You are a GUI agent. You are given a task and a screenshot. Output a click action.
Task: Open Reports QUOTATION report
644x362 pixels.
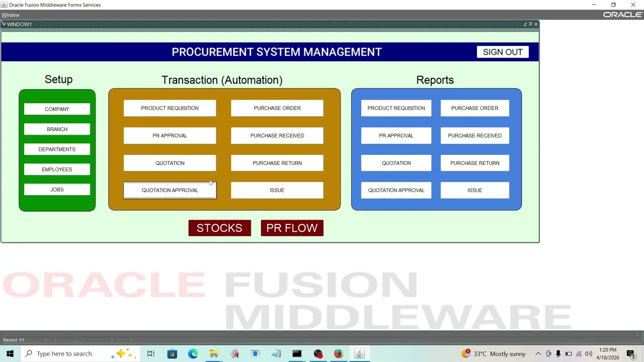pos(396,163)
